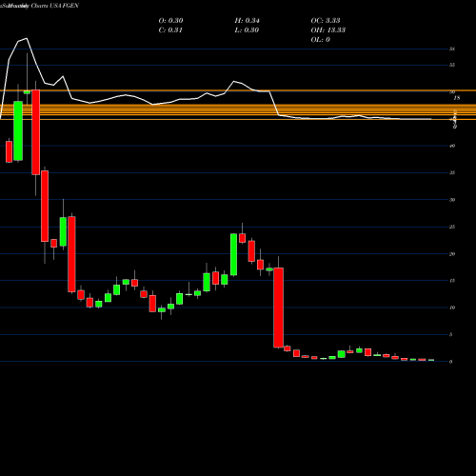
Task: Click the 58 price axis label
Action: click(x=452, y=50)
